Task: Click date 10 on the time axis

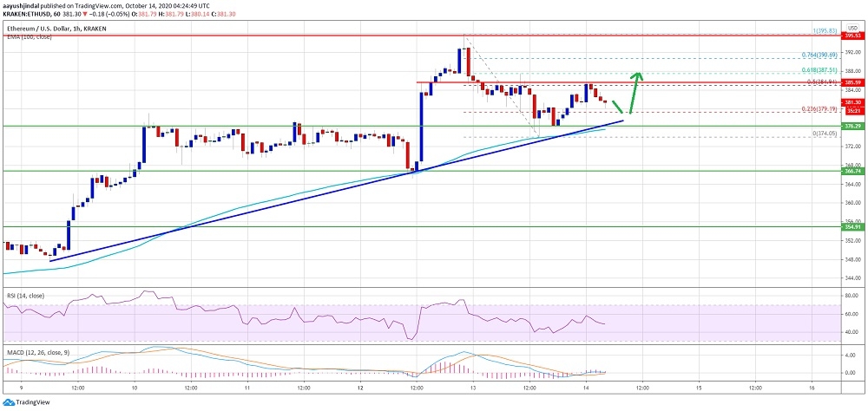Action: [x=134, y=388]
